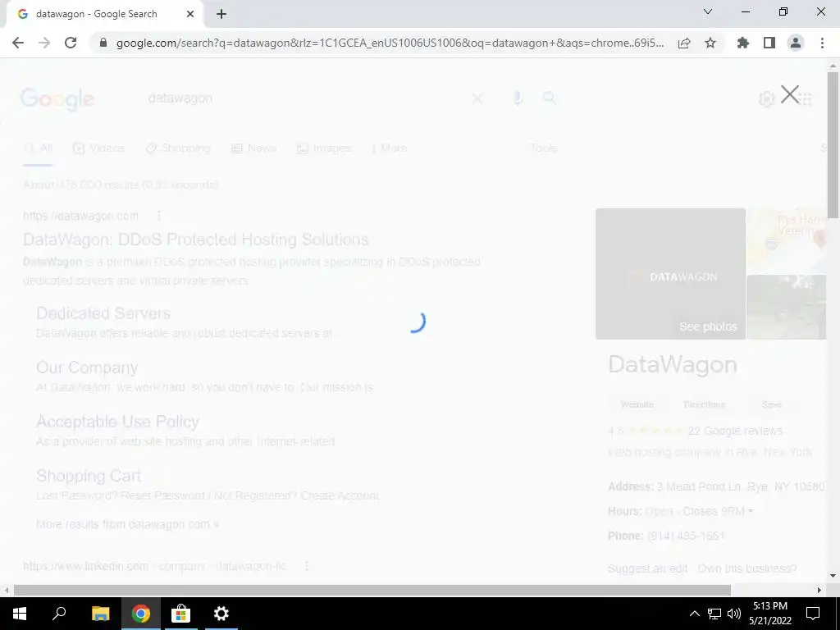Open options for the datawagon.com result
The image size is (840, 630).
(x=158, y=216)
